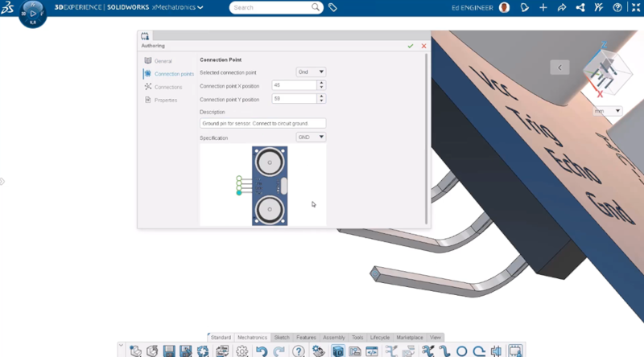
Task: Select Connections in the Authoring sidebar
Action: [x=167, y=87]
